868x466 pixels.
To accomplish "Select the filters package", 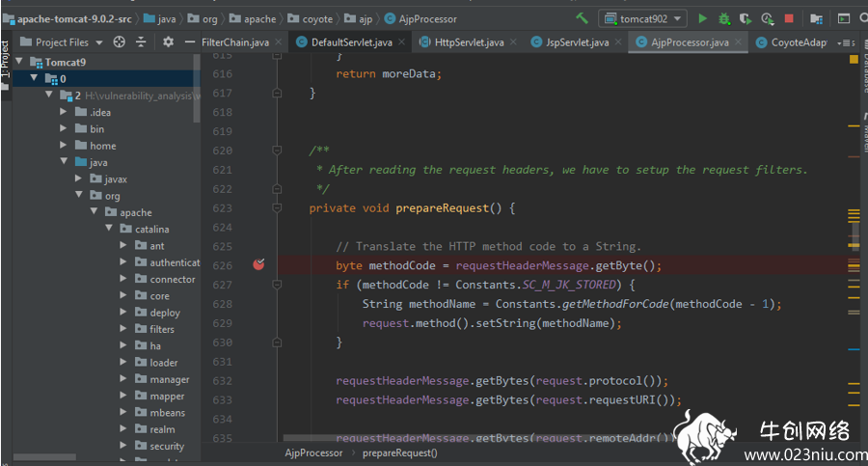I will (x=162, y=329).
